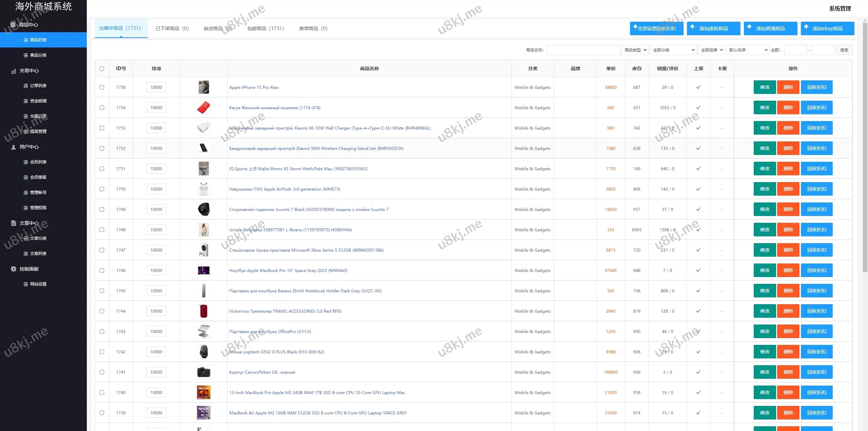Screen dimensions: 868x431
Task: Click the 交易中心 bar-chart icon in sidebar
Action: (x=14, y=71)
